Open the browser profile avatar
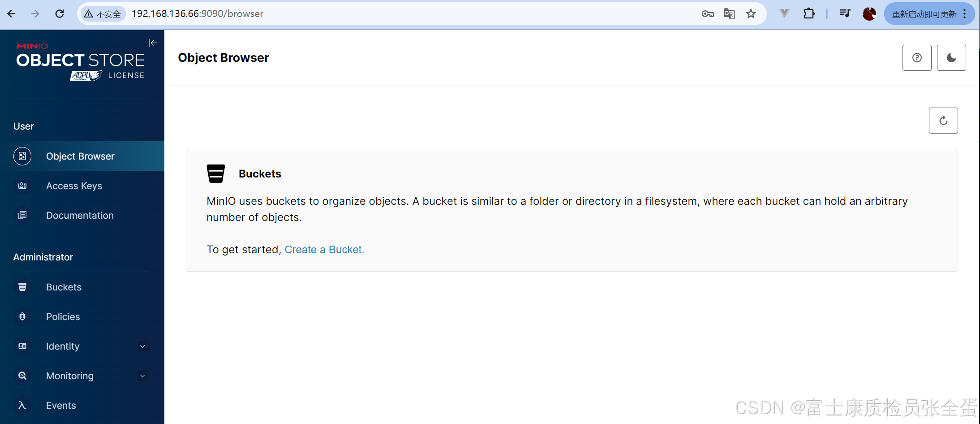 pos(869,14)
